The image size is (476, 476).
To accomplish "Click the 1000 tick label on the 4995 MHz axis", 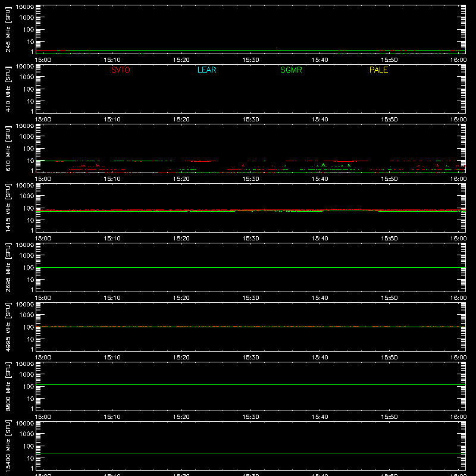I will point(27,315).
